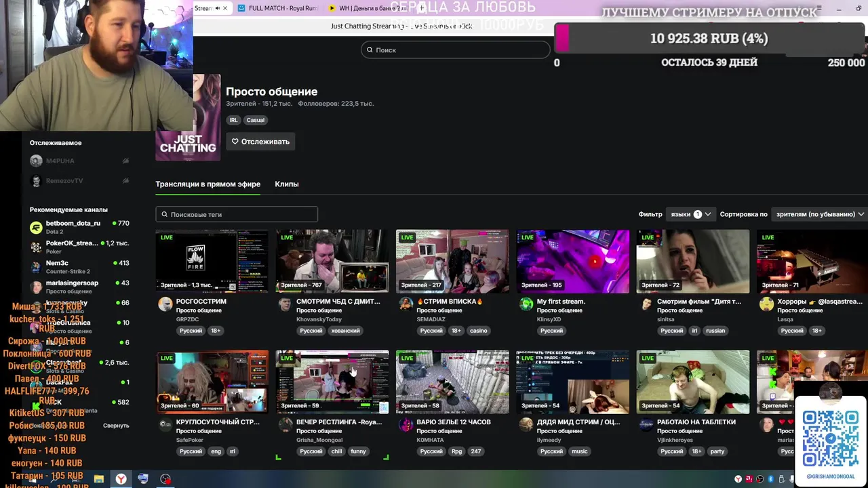This screenshot has height=488, width=868.
Task: Select the Stream browser tab
Action: pyautogui.click(x=213, y=8)
